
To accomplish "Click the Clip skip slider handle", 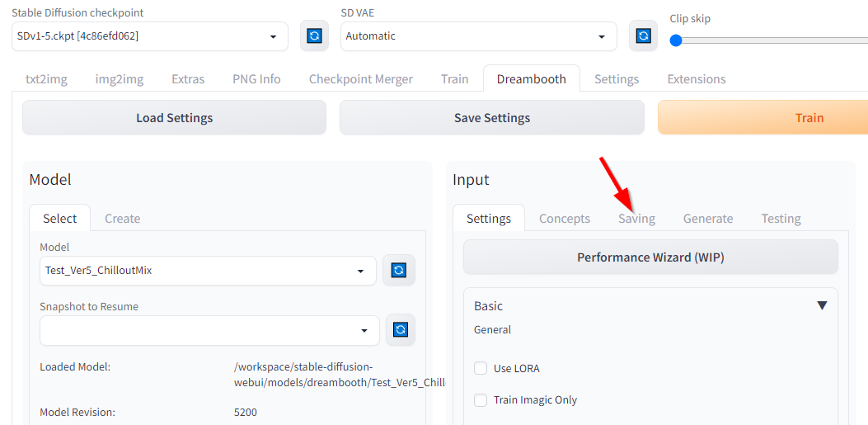I will coord(676,40).
